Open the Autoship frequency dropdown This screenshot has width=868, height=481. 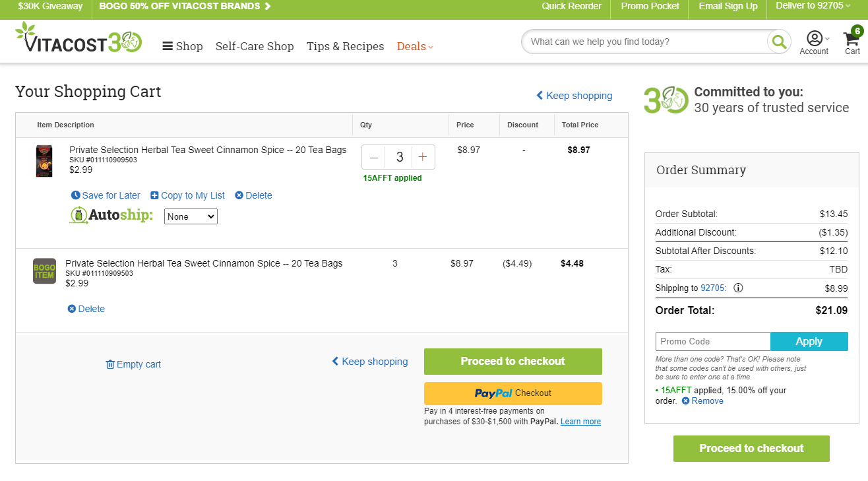pyautogui.click(x=191, y=216)
